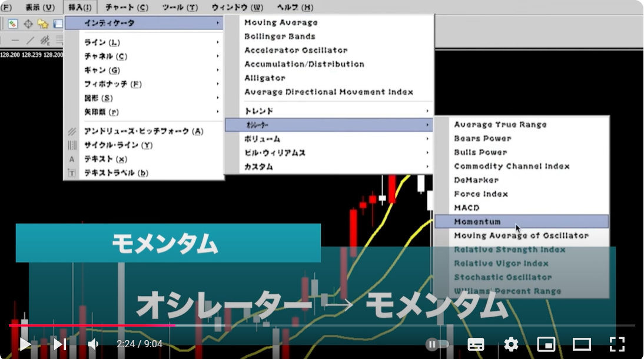The width and height of the screenshot is (644, 359).
Task: Open the miniplayer
Action: (x=546, y=344)
